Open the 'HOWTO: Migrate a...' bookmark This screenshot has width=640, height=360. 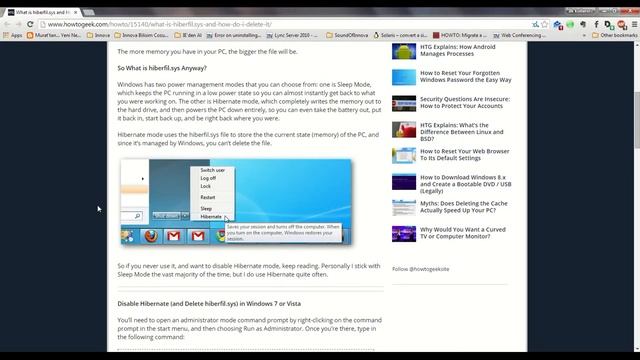click(460, 36)
